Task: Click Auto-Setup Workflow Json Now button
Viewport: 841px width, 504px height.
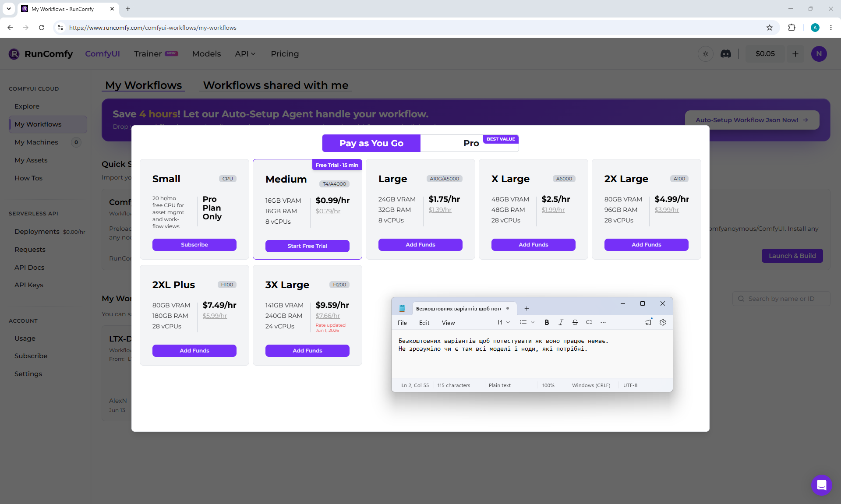Action: point(752,120)
